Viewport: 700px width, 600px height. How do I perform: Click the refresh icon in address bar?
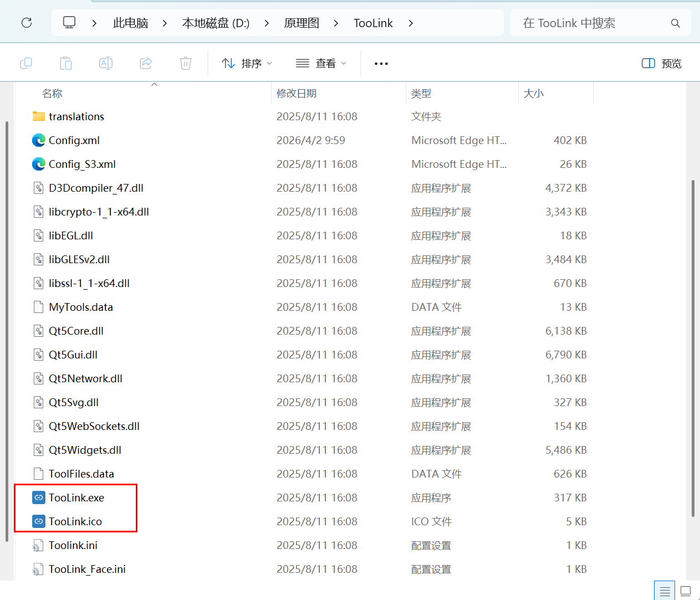coord(27,23)
